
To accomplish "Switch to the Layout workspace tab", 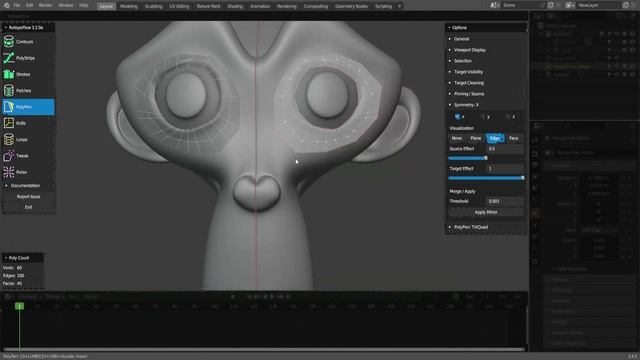I will 106,6.
